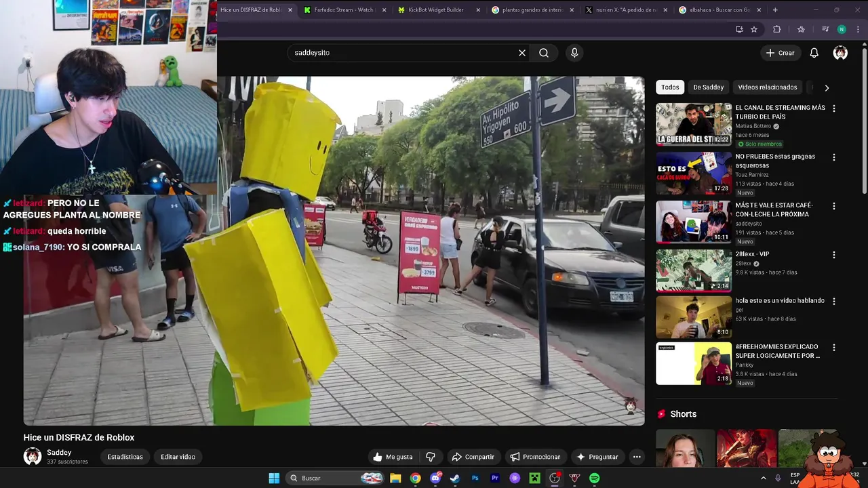Open Spotify from the taskbar

tap(595, 478)
